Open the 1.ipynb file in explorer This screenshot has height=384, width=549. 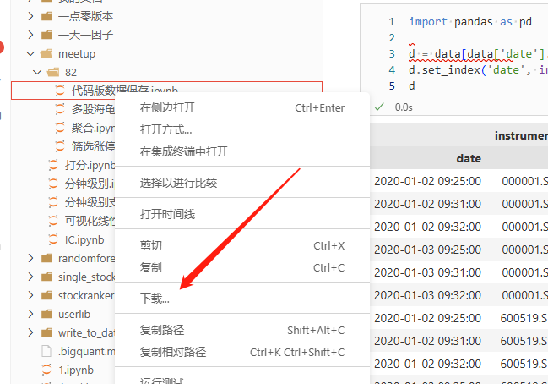coord(76,370)
